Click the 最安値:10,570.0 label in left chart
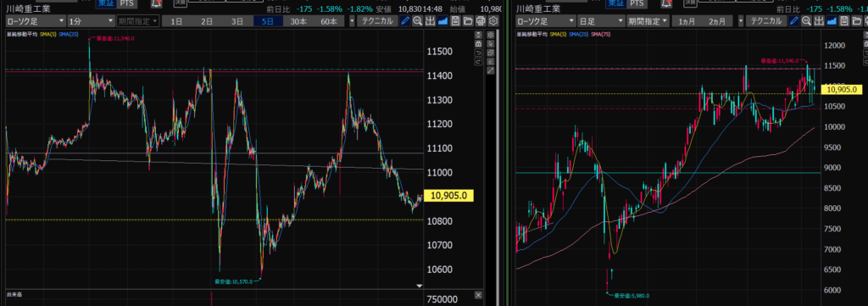868x306 pixels. coord(234,281)
